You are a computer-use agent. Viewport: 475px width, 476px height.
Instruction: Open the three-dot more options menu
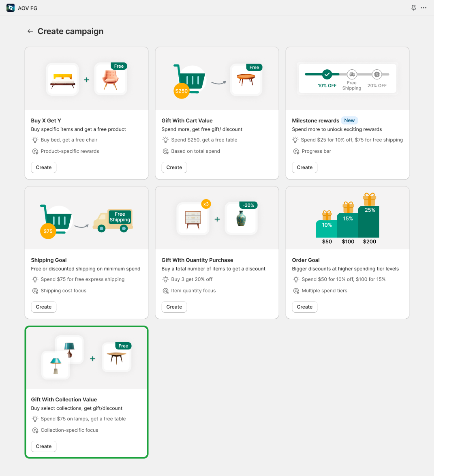[x=424, y=8]
